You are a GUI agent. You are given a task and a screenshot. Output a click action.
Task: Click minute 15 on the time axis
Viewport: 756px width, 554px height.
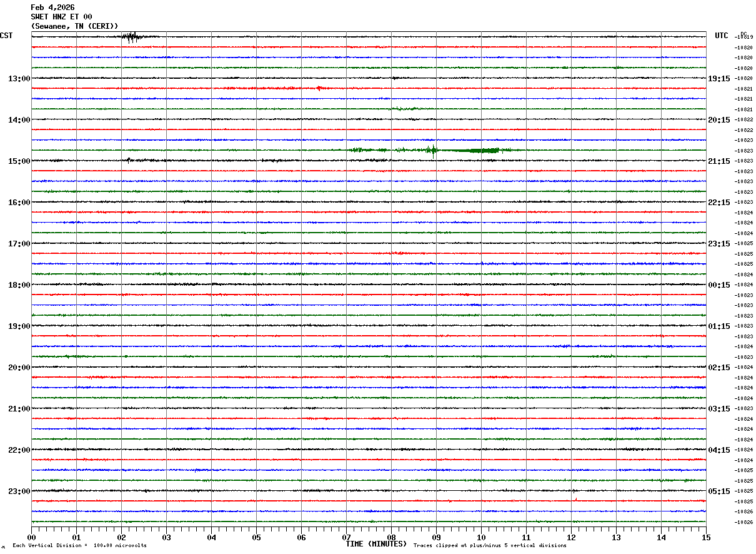pos(706,537)
